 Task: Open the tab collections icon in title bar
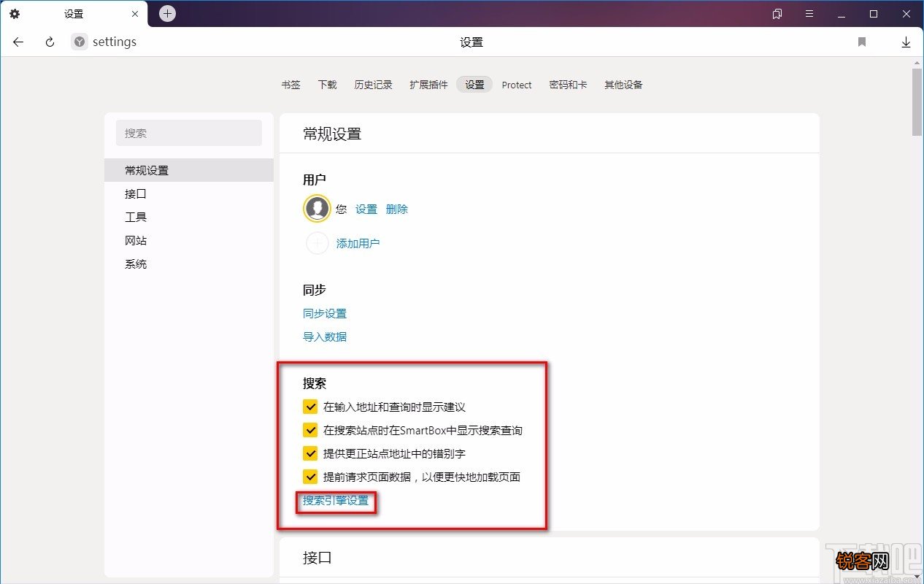pos(777,14)
